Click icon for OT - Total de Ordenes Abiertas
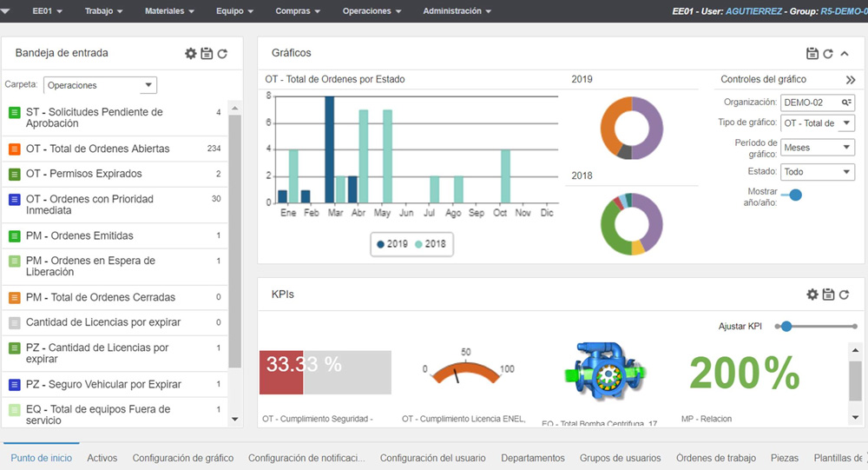 (15, 149)
